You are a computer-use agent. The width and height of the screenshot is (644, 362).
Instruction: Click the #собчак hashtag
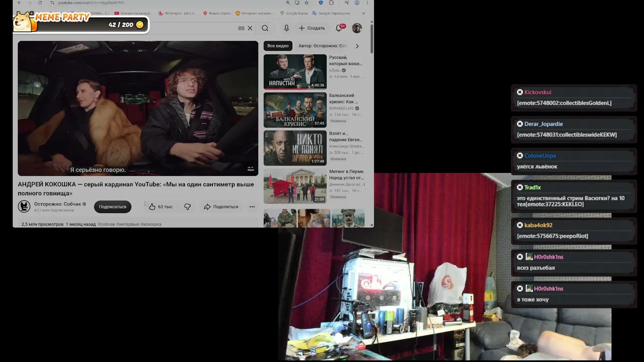107,224
